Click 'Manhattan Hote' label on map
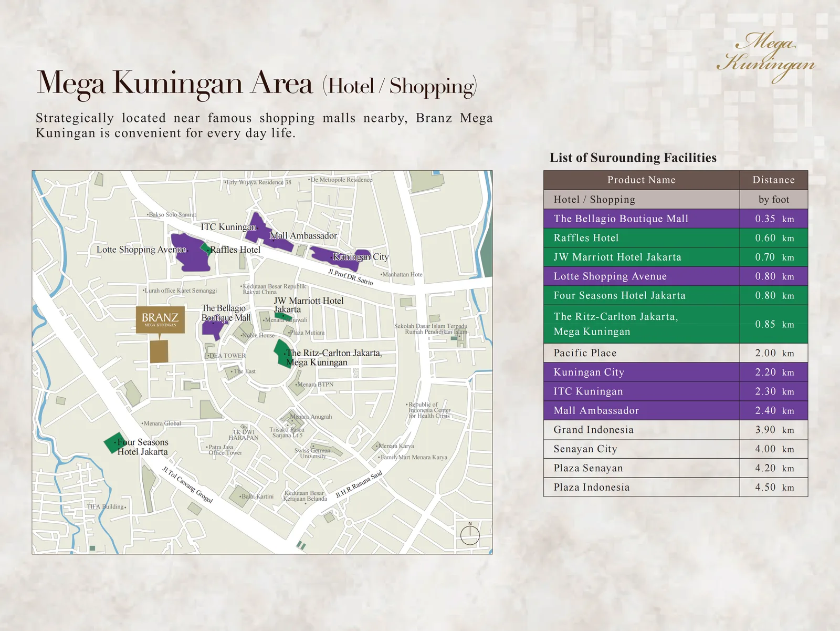The height and width of the screenshot is (631, 840). [x=401, y=274]
